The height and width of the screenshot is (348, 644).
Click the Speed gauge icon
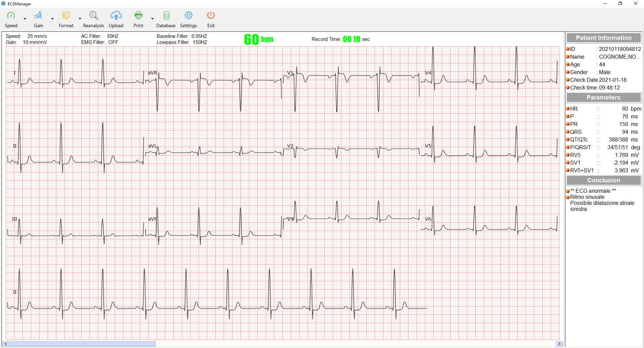pos(11,16)
